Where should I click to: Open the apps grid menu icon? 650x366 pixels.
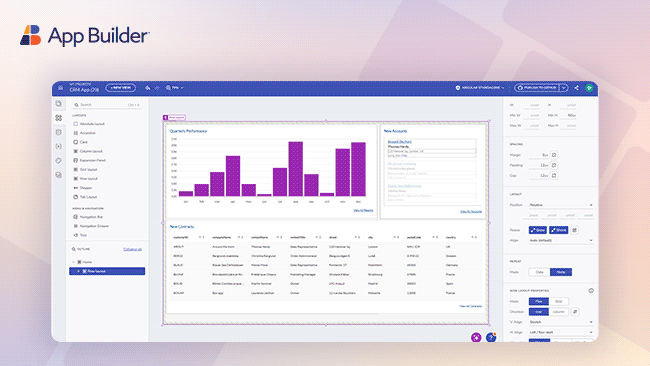click(61, 88)
